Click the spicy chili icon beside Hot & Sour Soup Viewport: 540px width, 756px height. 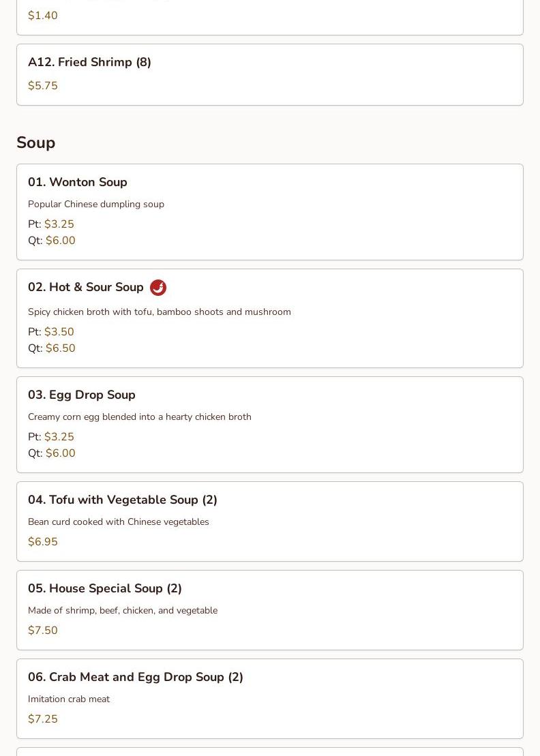click(x=158, y=288)
